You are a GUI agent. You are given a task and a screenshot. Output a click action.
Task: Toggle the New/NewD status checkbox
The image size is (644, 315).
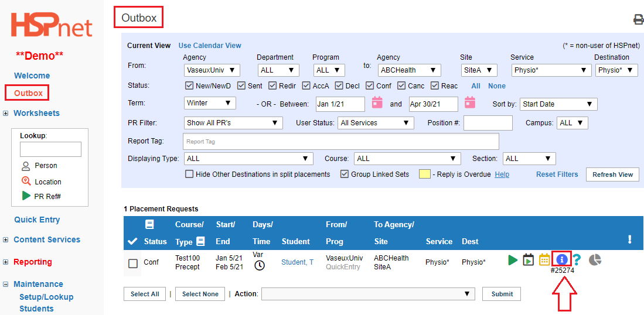tap(189, 85)
